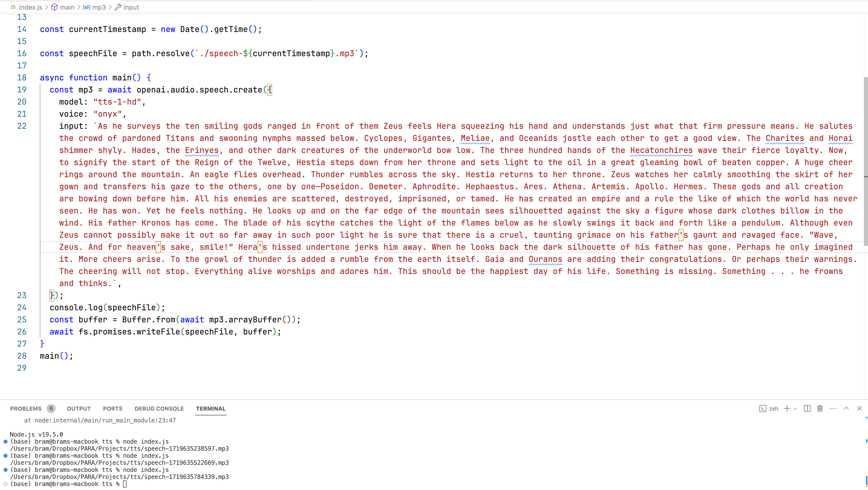
Task: Open terminal panel more actions ellipsis
Action: tap(833, 408)
